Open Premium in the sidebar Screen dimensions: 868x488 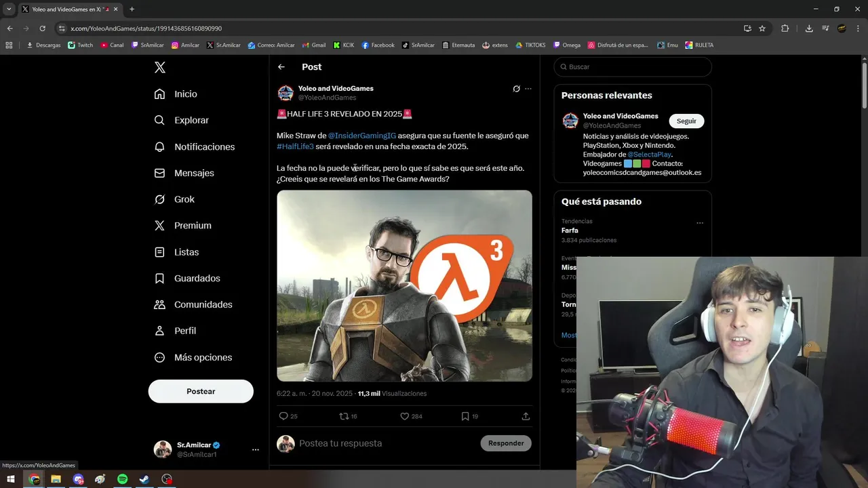(x=182, y=226)
